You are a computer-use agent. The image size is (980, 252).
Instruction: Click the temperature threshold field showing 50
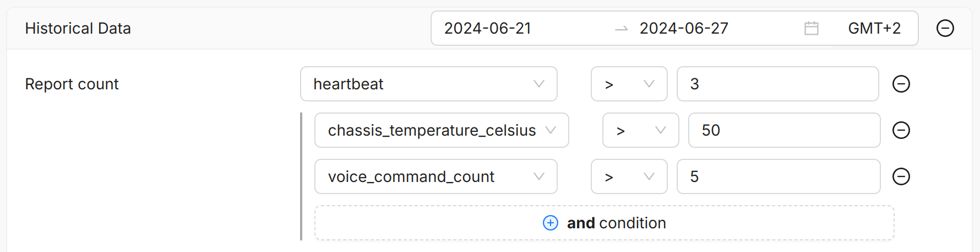[x=783, y=130]
